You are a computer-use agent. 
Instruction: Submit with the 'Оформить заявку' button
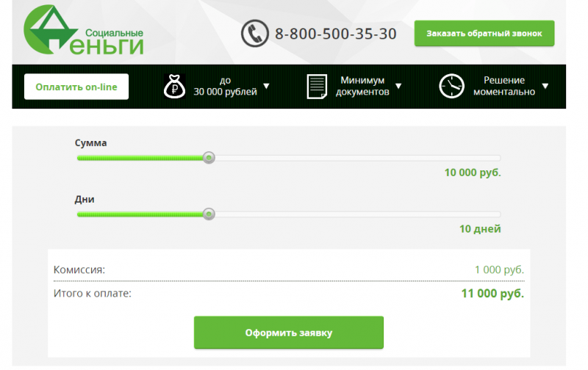[289, 333]
